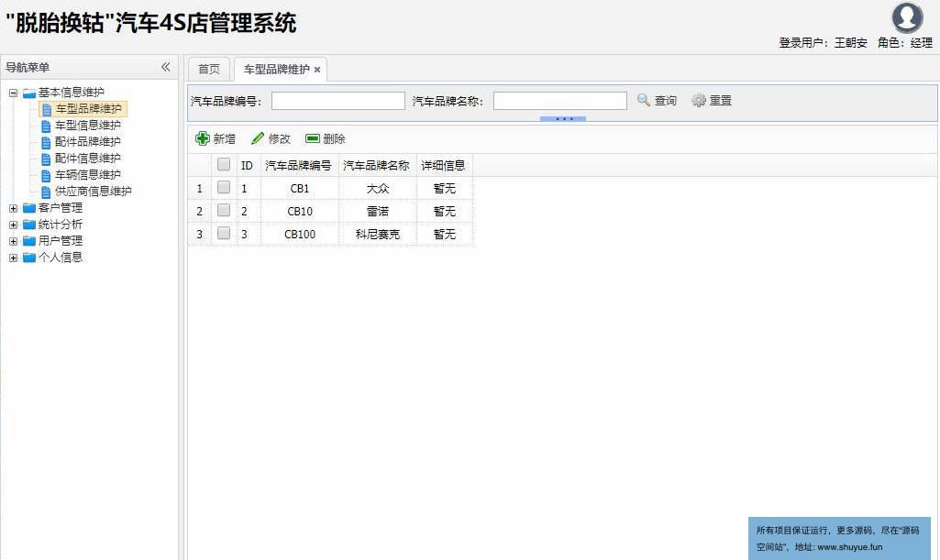The image size is (940, 560).
Task: Expand the 统计分析 tree node
Action: (x=14, y=225)
